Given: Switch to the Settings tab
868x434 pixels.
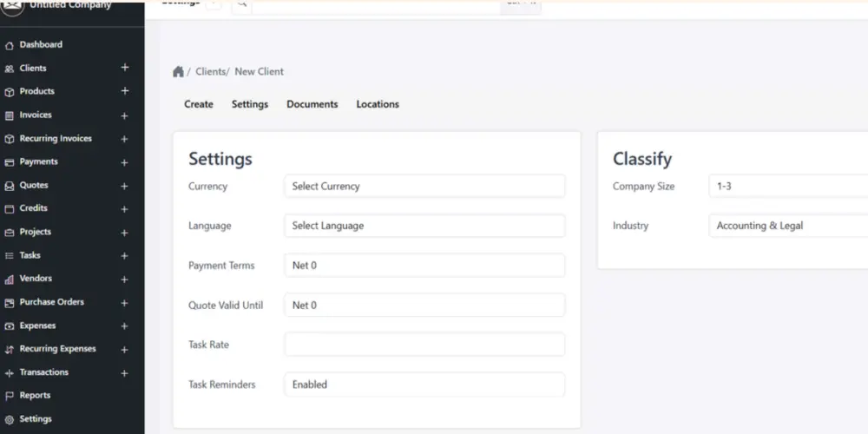Looking at the screenshot, I should (250, 104).
